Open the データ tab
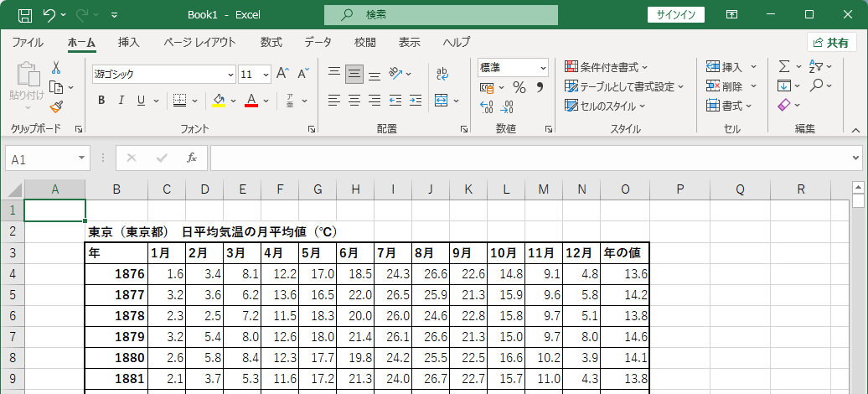The width and height of the screenshot is (868, 394). tap(318, 42)
